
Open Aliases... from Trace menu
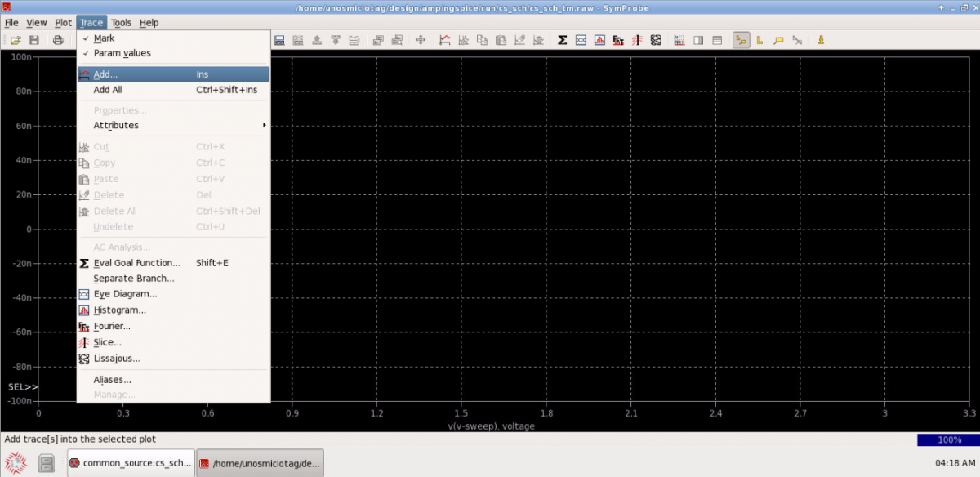[173, 380]
